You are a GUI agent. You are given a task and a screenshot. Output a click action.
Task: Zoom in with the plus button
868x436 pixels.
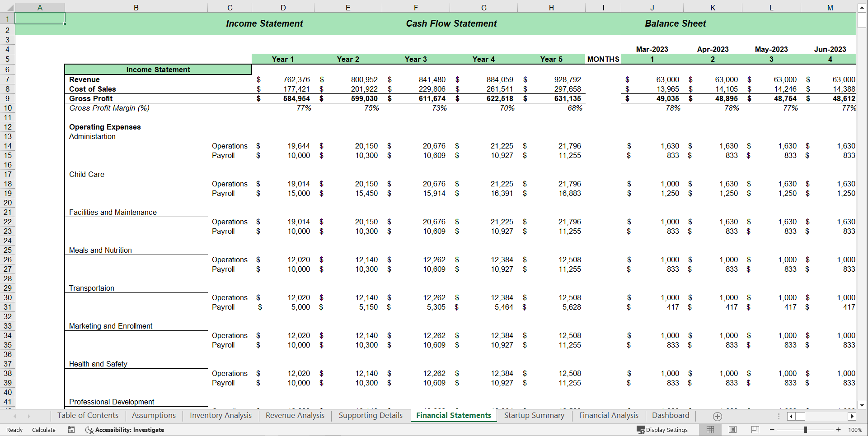point(839,430)
